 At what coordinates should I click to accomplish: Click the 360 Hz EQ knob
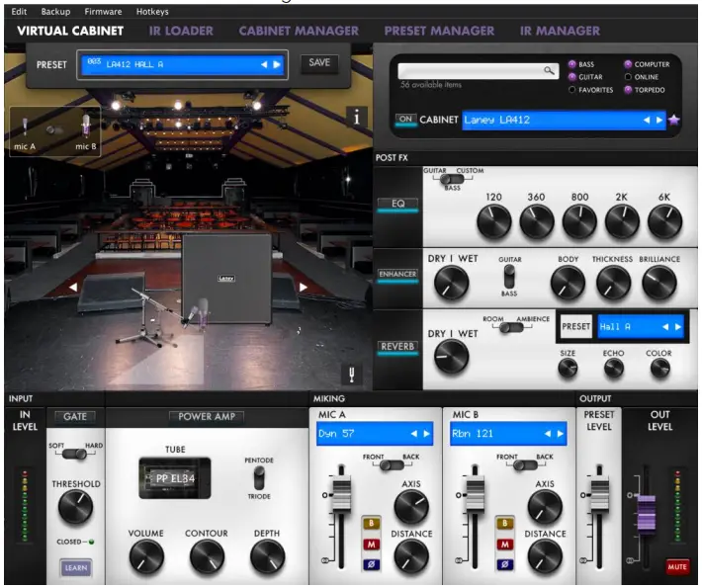tap(536, 221)
